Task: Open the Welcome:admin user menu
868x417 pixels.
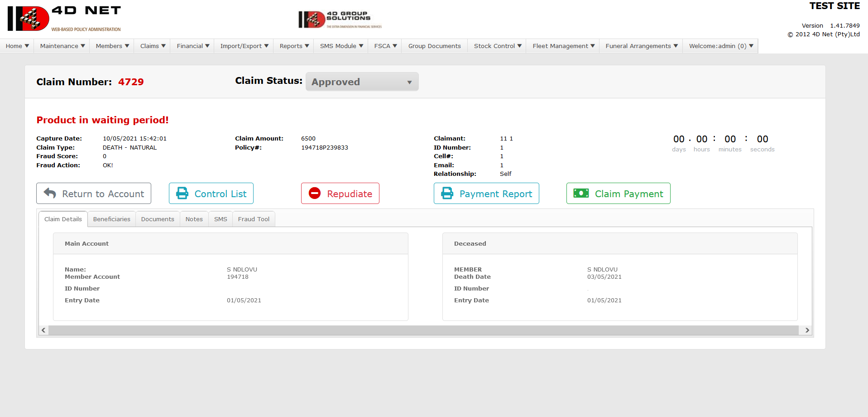Action: pos(721,46)
